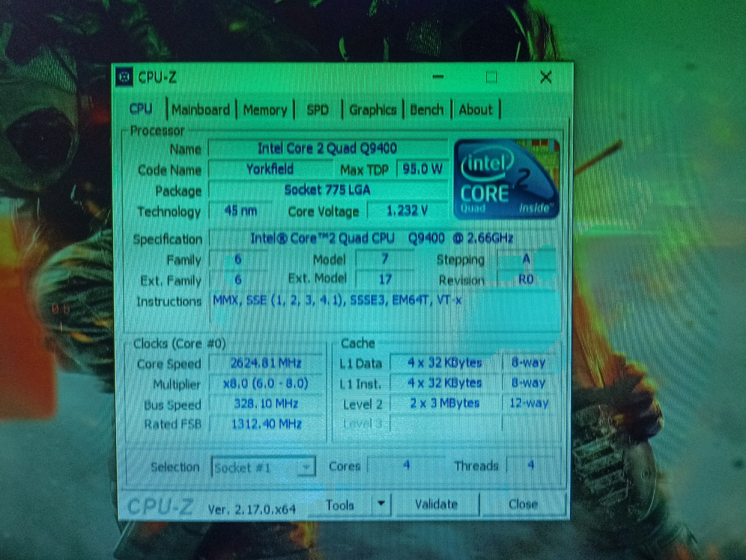Minimize the CPU-Z window
This screenshot has height=560, width=746.
coord(438,77)
